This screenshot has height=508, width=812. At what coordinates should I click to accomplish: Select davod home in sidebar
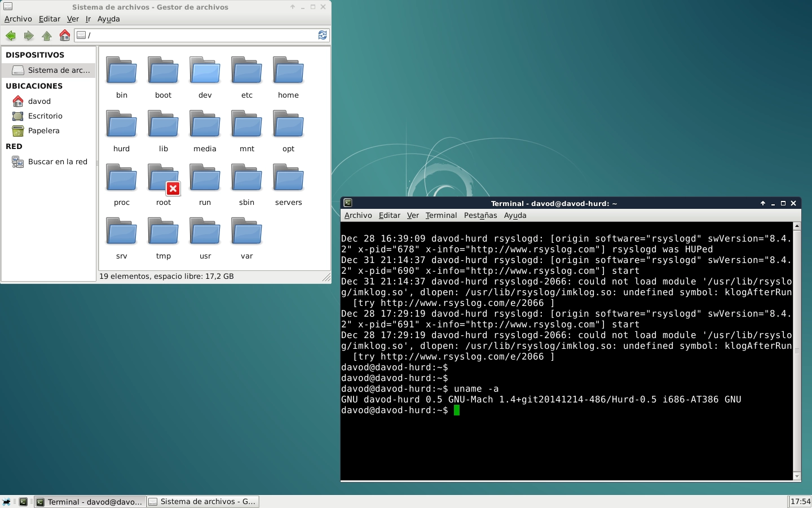[x=39, y=101]
